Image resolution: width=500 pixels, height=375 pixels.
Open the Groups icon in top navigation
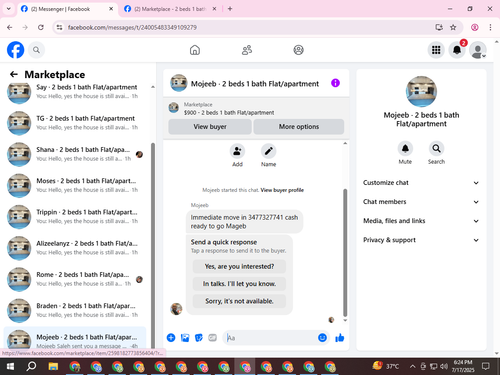coord(298,50)
